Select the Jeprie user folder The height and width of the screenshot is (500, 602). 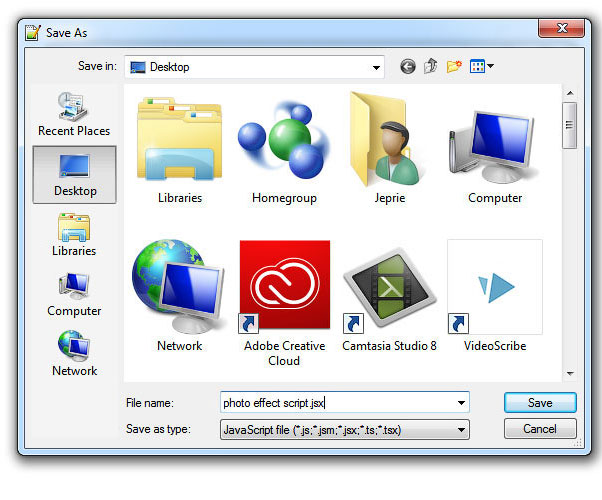pos(389,148)
